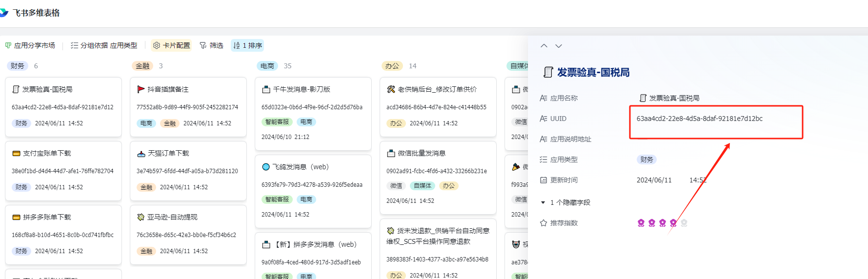Click the fifth grey rating flower

pos(684,223)
